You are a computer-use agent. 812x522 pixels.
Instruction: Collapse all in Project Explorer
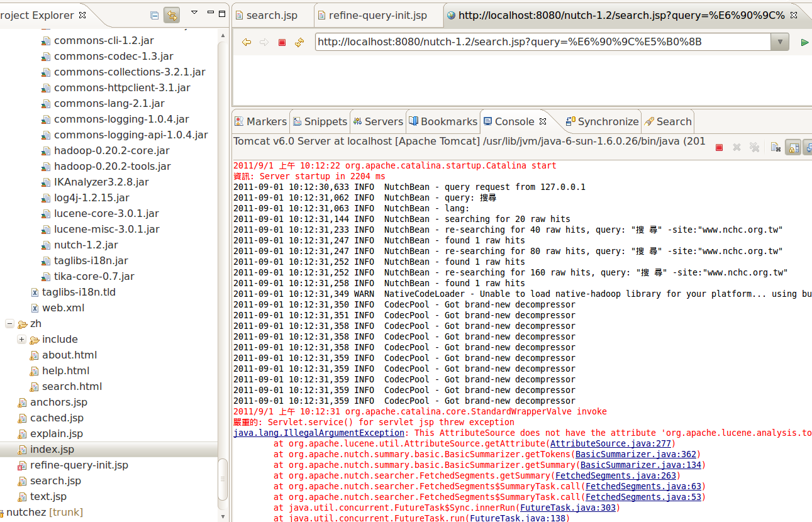click(x=155, y=15)
